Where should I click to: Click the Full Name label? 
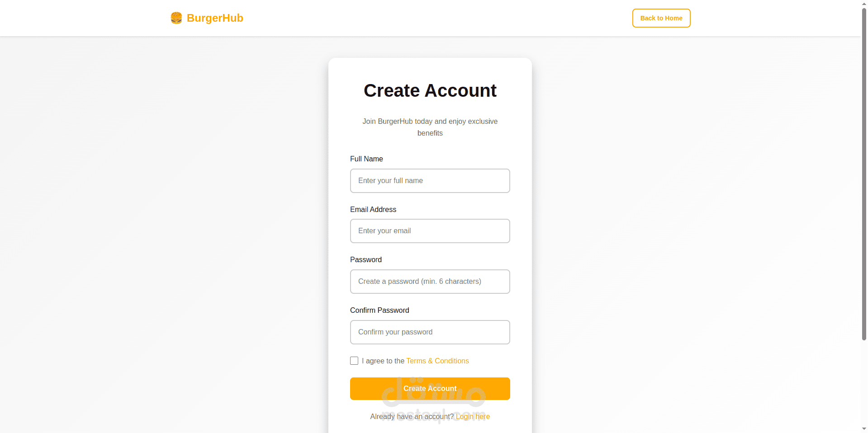click(x=366, y=159)
